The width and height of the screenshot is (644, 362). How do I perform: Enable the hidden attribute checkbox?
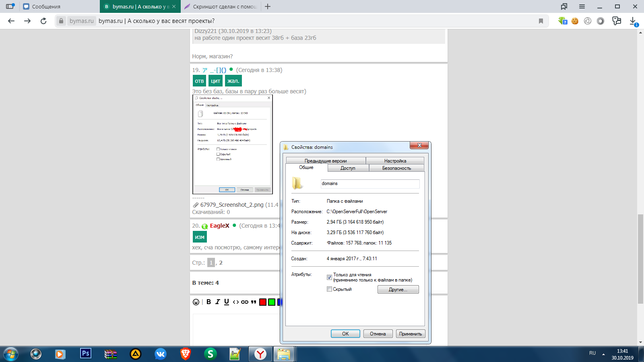[x=329, y=289]
